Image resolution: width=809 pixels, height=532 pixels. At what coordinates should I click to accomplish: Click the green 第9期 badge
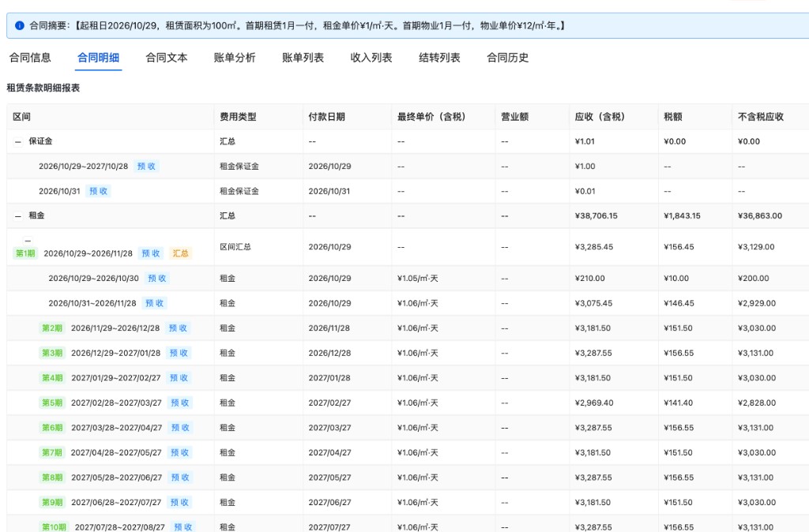click(x=51, y=502)
